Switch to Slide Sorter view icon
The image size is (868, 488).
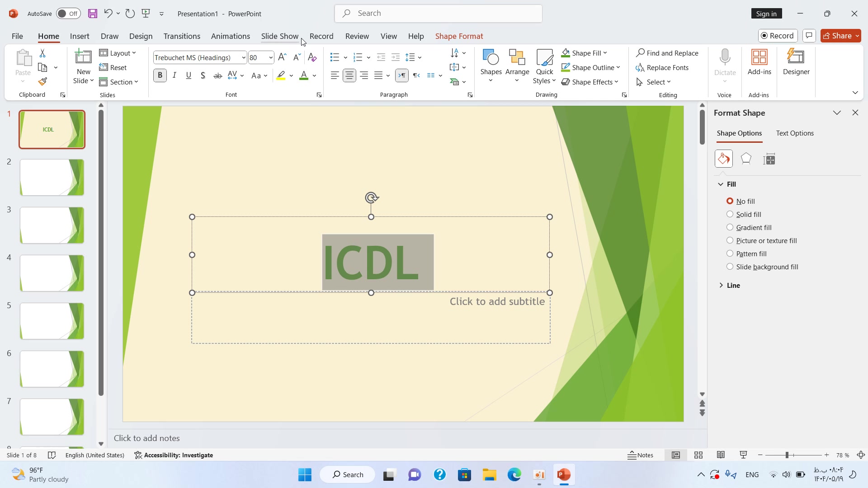click(698, 455)
